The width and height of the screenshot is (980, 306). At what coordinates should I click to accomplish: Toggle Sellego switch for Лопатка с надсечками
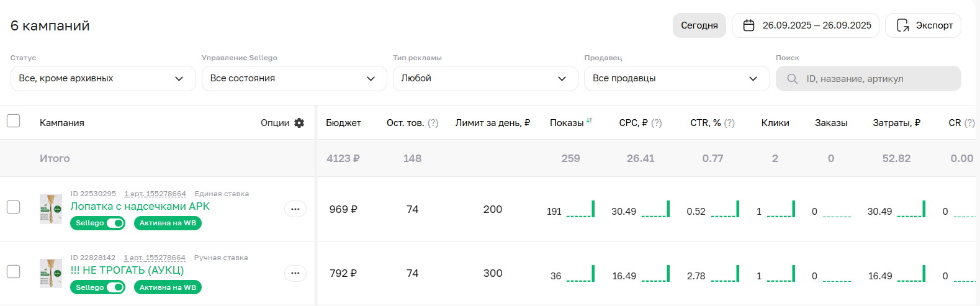115,223
